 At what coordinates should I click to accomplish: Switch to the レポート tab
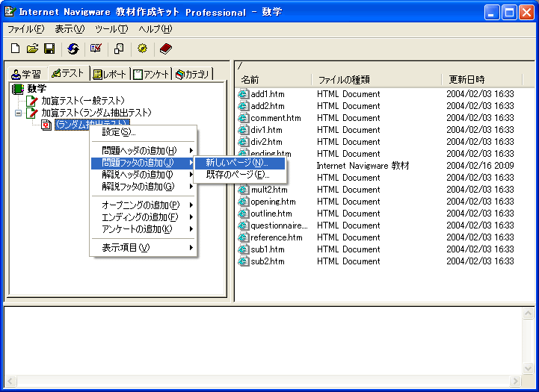coord(110,74)
